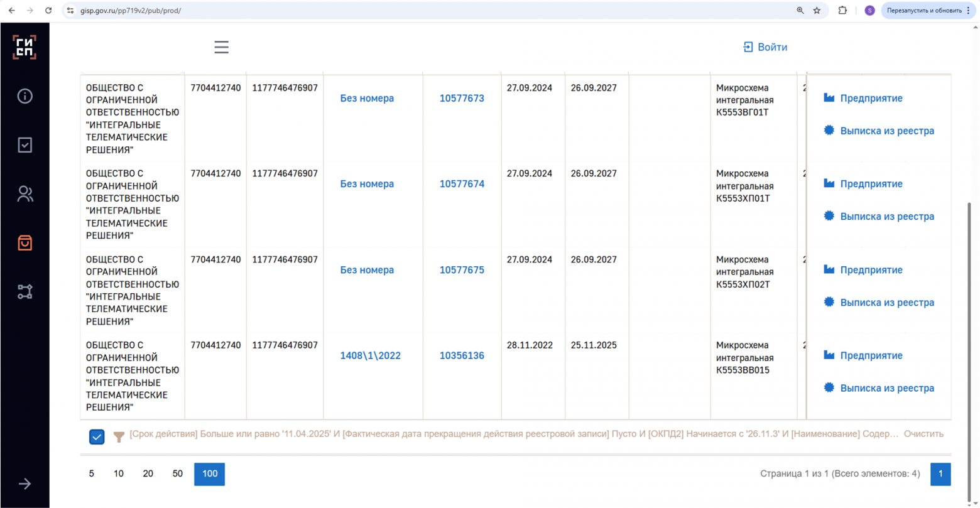Open the information section in the sidebar
980x508 pixels.
24,96
